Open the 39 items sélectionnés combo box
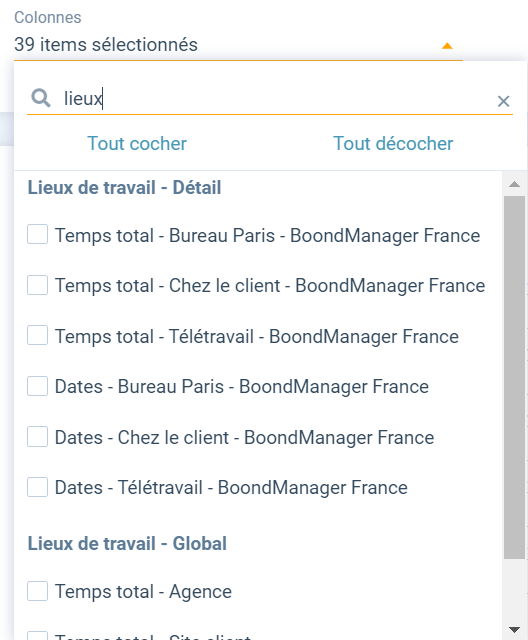The image size is (528, 640). click(x=238, y=45)
